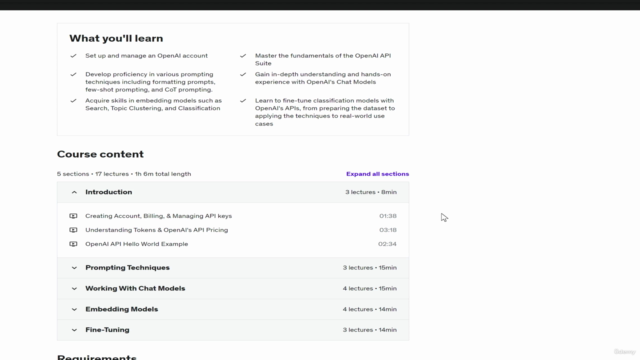
Task: Click the Course content heading
Action: click(x=100, y=154)
